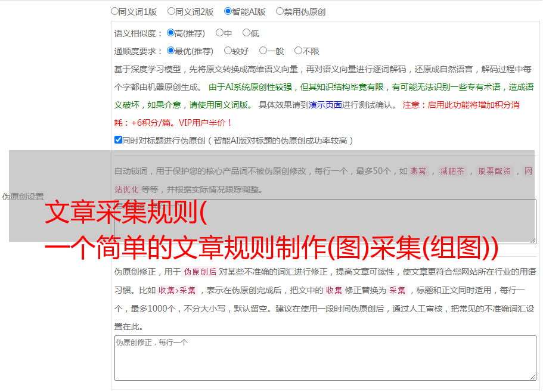Click the 减肥茶 example keyword tag
This screenshot has width=543, height=392.
(x=452, y=171)
